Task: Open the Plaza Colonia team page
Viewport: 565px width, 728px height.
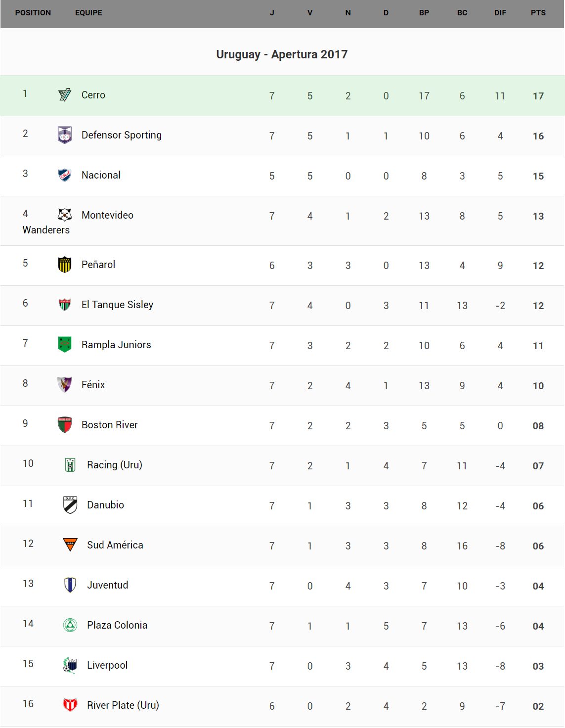Action: pyautogui.click(x=117, y=625)
